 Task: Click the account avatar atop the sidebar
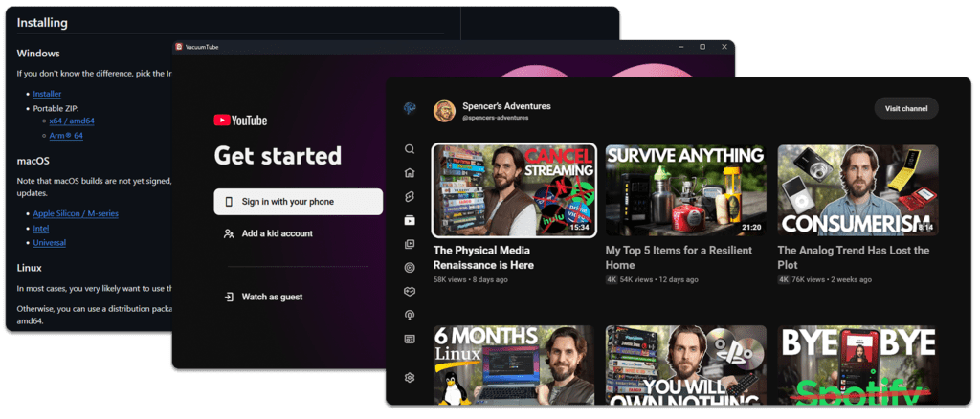coord(410,108)
